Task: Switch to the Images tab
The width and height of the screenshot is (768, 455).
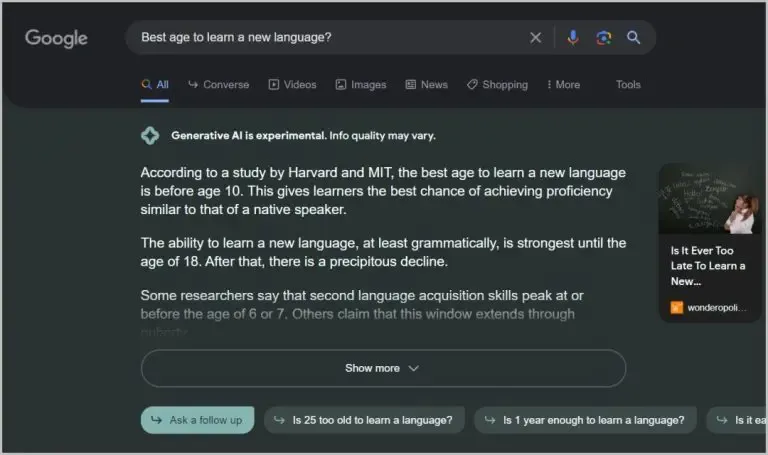Action: point(361,85)
